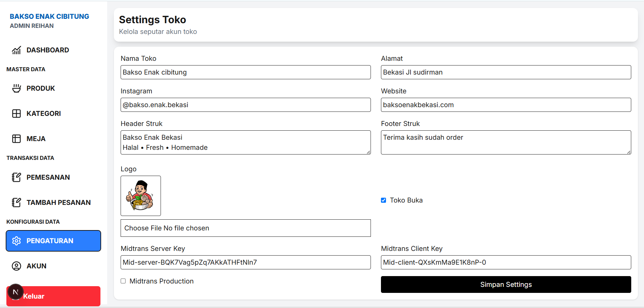Click the TRANSAKSI DATA section label

tap(30, 158)
